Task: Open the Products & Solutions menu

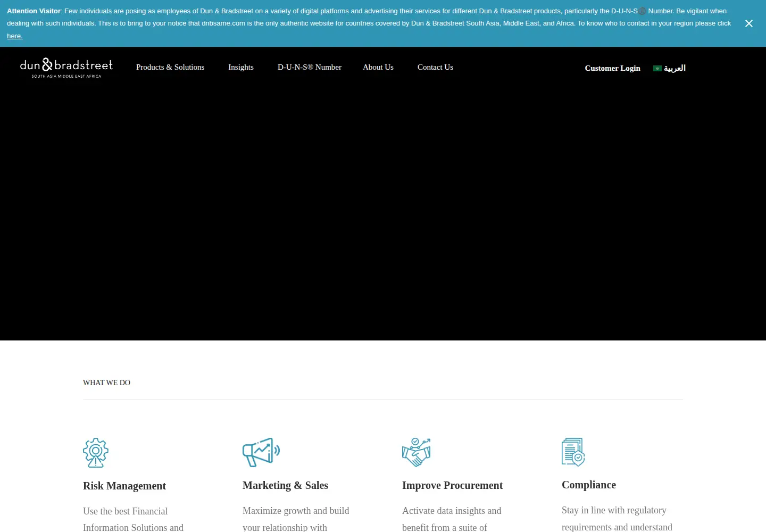Action: 170,67
